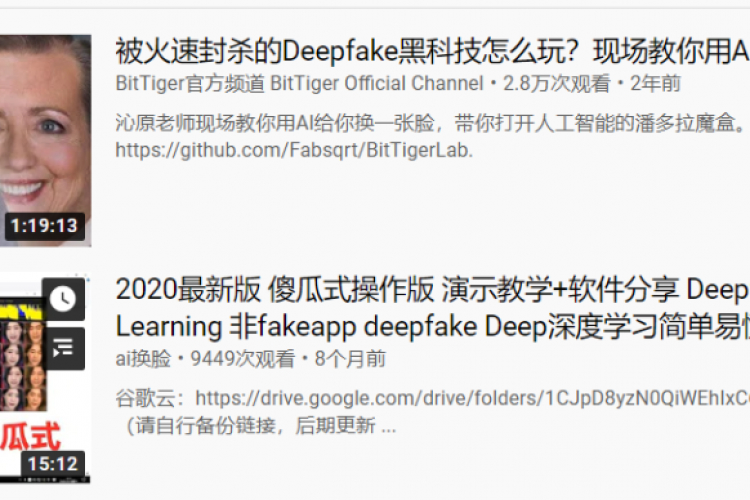Click the 谷歌云 drive.google.com description text

pos(432,398)
